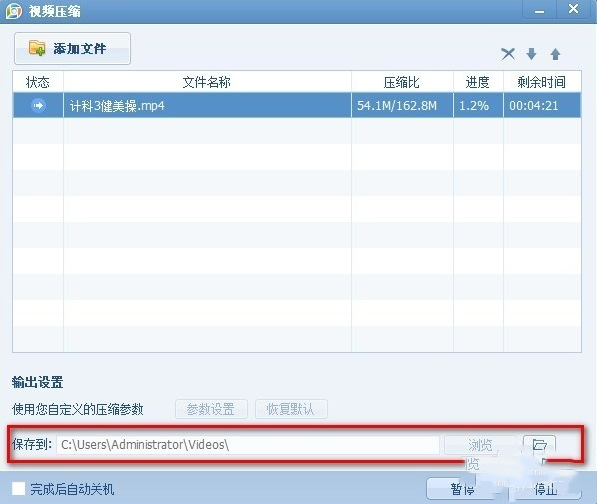597x504 pixels.
Task: Open the output folder icon beside 浏览
Action: tap(540, 445)
